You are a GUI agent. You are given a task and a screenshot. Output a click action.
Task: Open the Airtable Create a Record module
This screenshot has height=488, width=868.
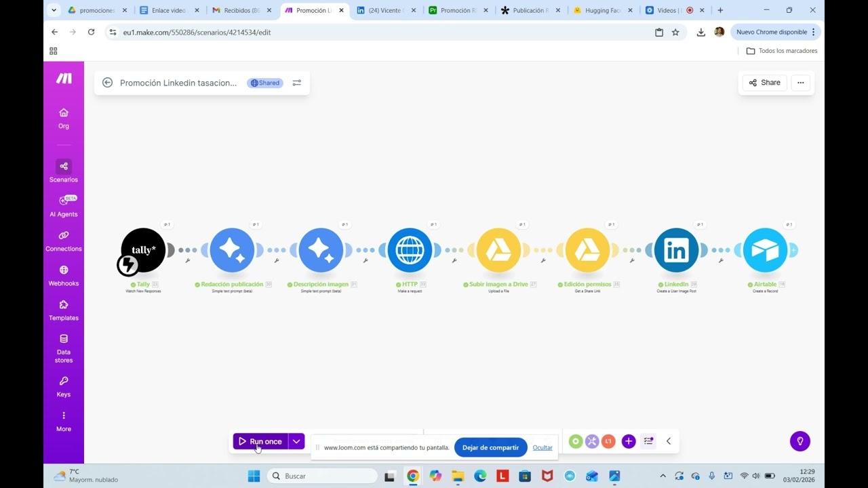(765, 250)
